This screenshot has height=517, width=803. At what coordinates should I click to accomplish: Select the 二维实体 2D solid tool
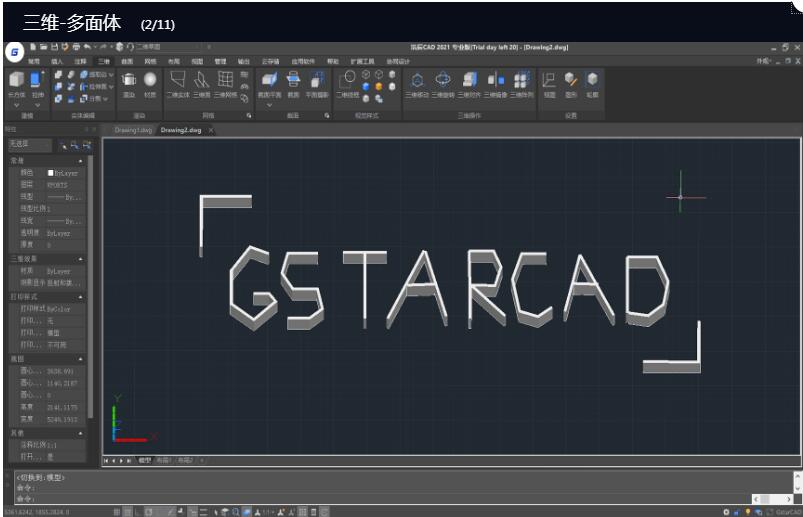(x=178, y=84)
